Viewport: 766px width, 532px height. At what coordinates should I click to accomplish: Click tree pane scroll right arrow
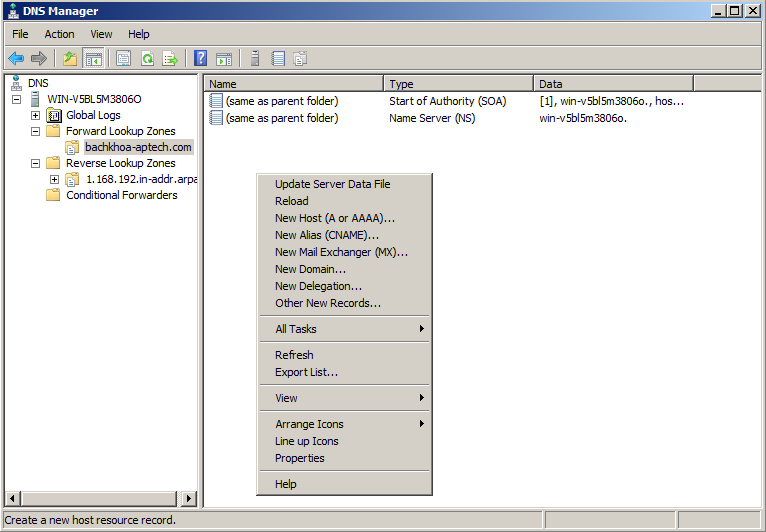tap(189, 499)
